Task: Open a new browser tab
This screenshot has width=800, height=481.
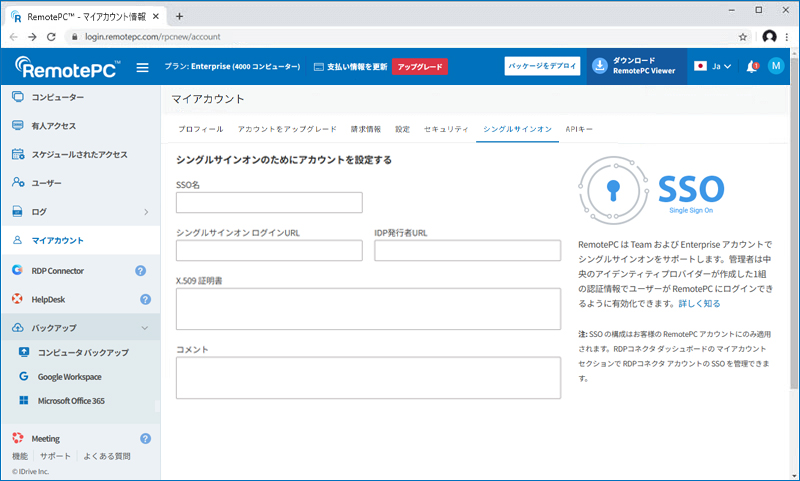Action: (179, 16)
